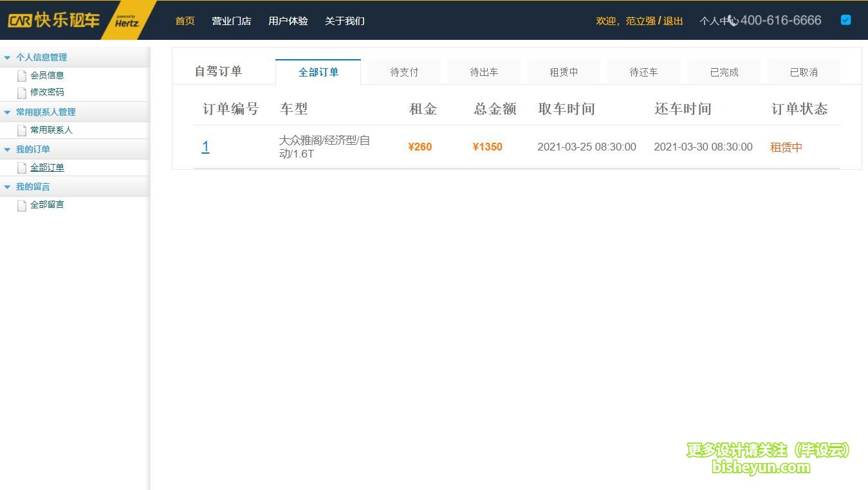The height and width of the screenshot is (490, 868).
Task: Collapse the 我的留言 section
Action: pos(7,186)
